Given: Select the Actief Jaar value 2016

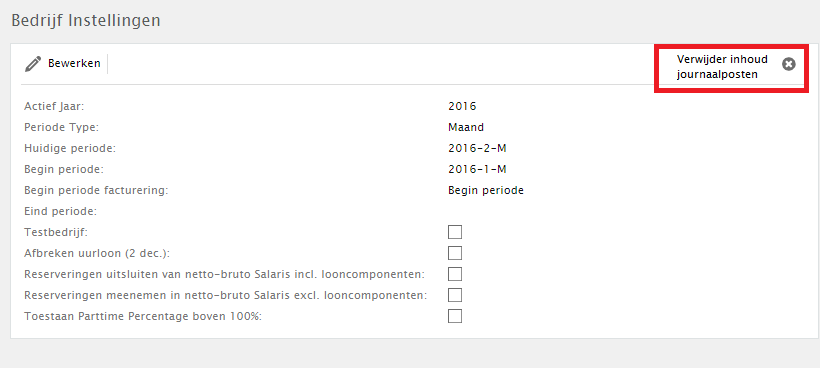Looking at the screenshot, I should [x=462, y=106].
